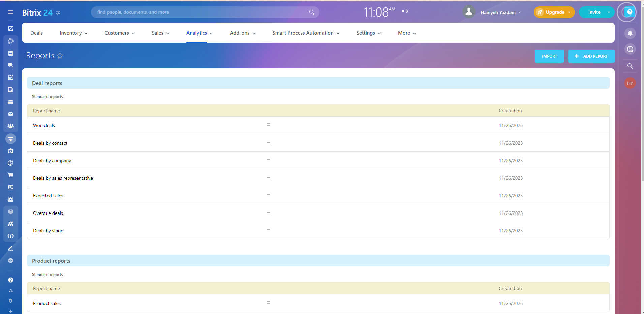
Task: Open the Deals by contact report
Action: (x=50, y=143)
